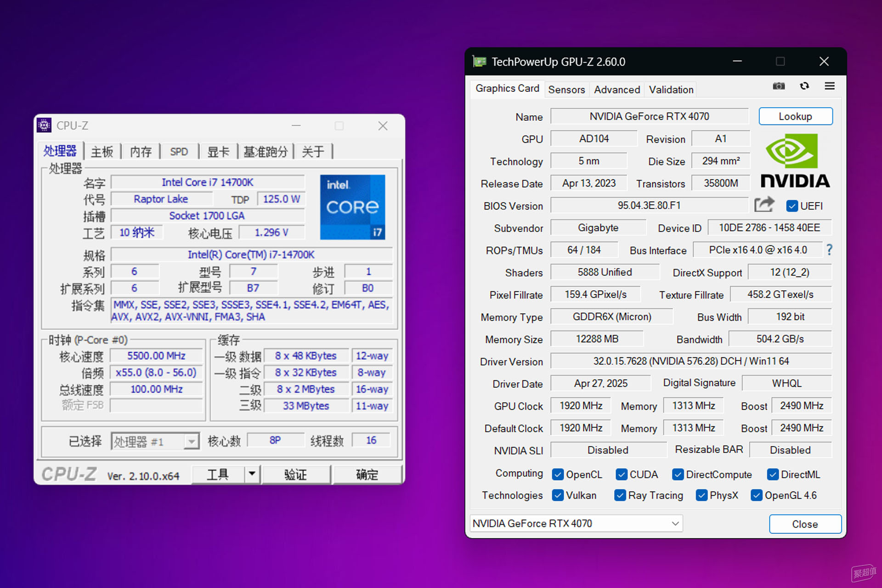Click the Lookup button
The width and height of the screenshot is (882, 588).
click(x=795, y=116)
